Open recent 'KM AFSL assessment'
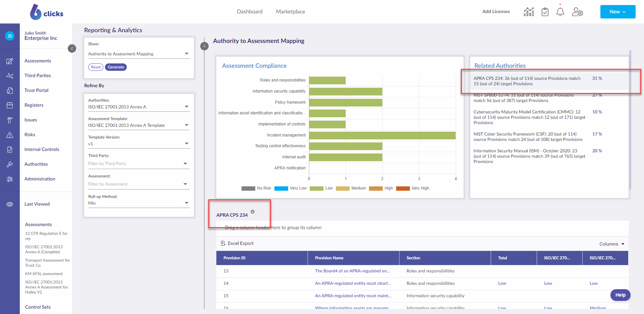Screen dimensions: 644x314 pyautogui.click(x=44, y=274)
